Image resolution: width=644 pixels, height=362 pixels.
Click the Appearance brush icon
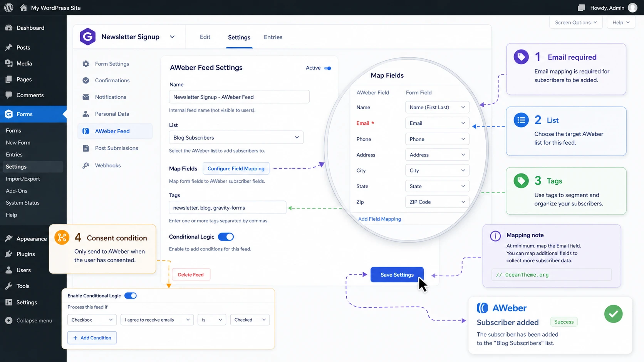click(9, 239)
